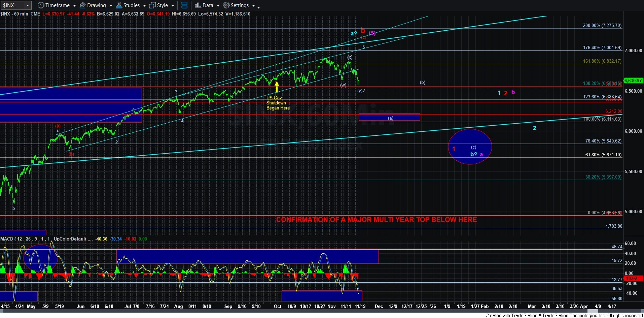Click the Settings gear icon

pyautogui.click(x=226, y=5)
